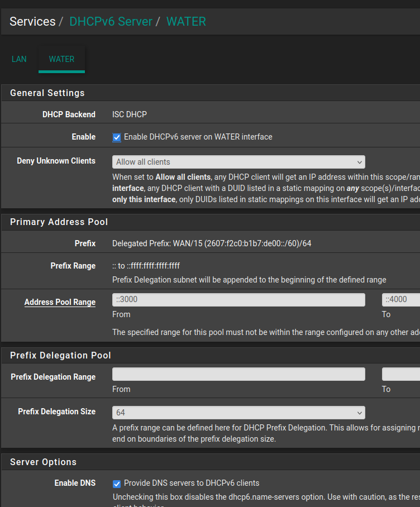Viewport: 420px width, 507px height.
Task: Click the Prefix Delegation Range From field
Action: click(x=238, y=374)
